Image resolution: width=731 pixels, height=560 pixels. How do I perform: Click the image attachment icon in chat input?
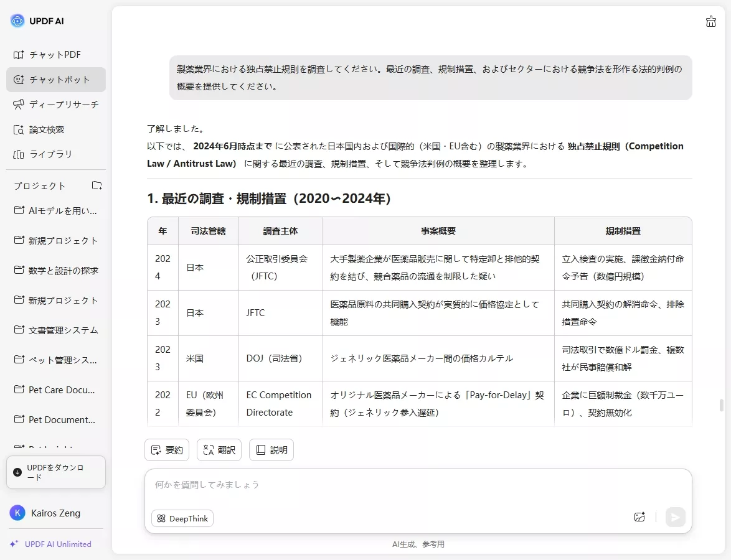click(x=639, y=517)
